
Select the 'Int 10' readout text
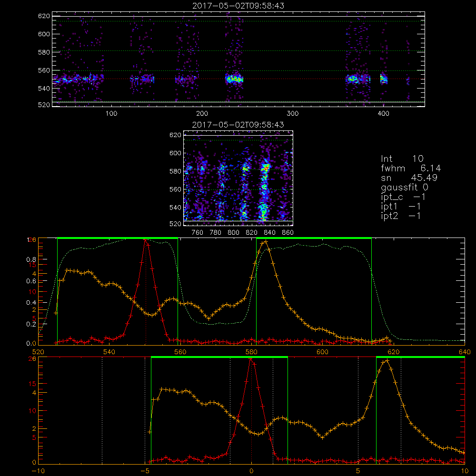[x=402, y=159]
